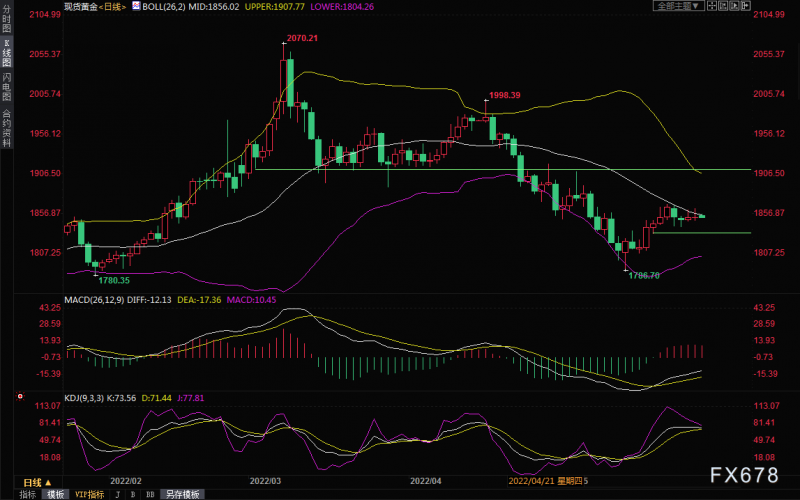Click the 2022/03 date axis label
The image size is (800, 500).
[265, 481]
